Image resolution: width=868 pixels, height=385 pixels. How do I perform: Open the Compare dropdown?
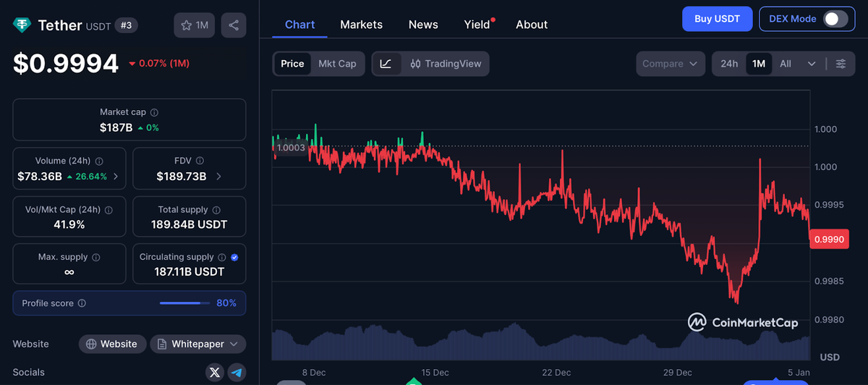[671, 64]
